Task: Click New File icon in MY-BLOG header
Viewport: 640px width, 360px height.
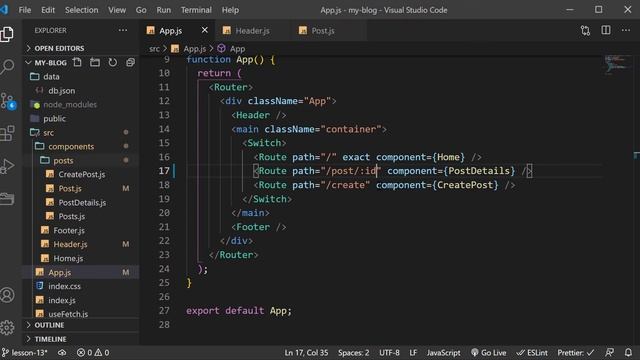Action: click(77, 62)
